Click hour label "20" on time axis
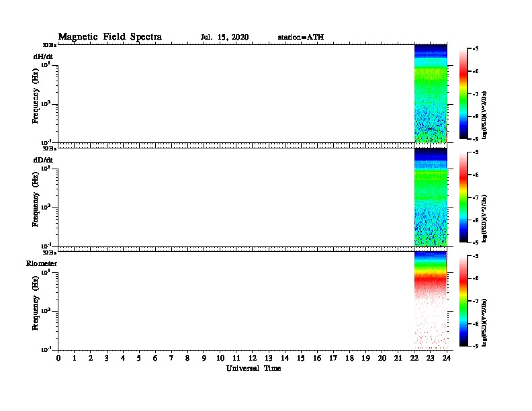The image size is (532, 411). point(382,358)
